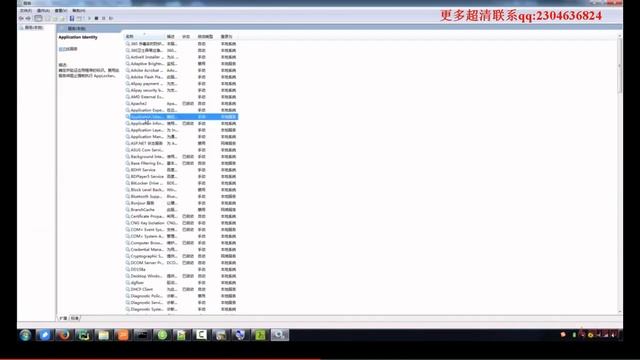
Task: Select the Computer Browser service row
Action: (181, 243)
